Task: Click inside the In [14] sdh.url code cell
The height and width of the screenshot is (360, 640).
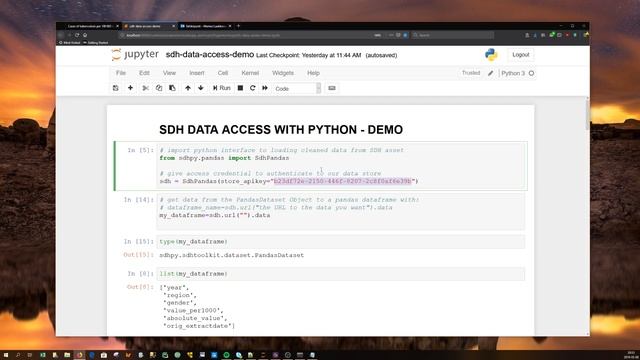Action: click(341, 211)
